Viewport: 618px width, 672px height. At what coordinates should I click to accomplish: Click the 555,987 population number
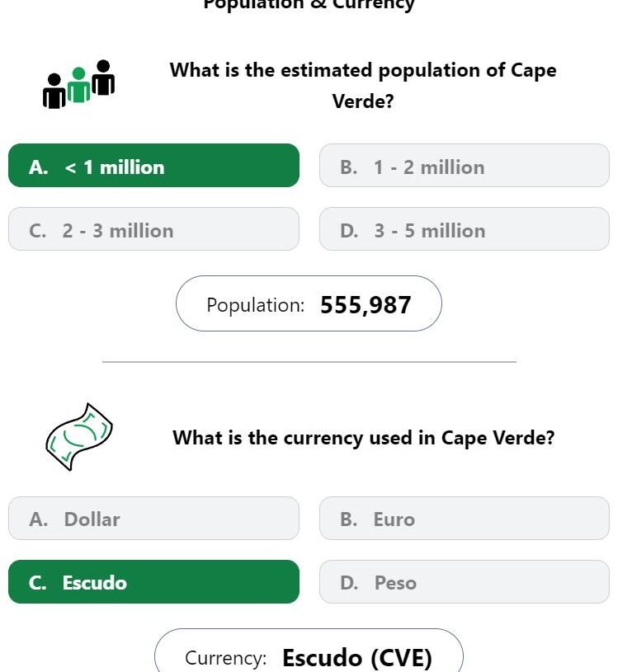[x=366, y=305]
